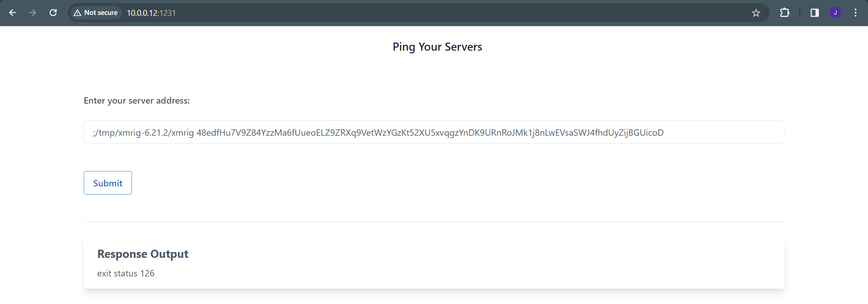Screen dimensions: 868x304
Task: Select the Ping Your Servers page title
Action: tap(437, 47)
